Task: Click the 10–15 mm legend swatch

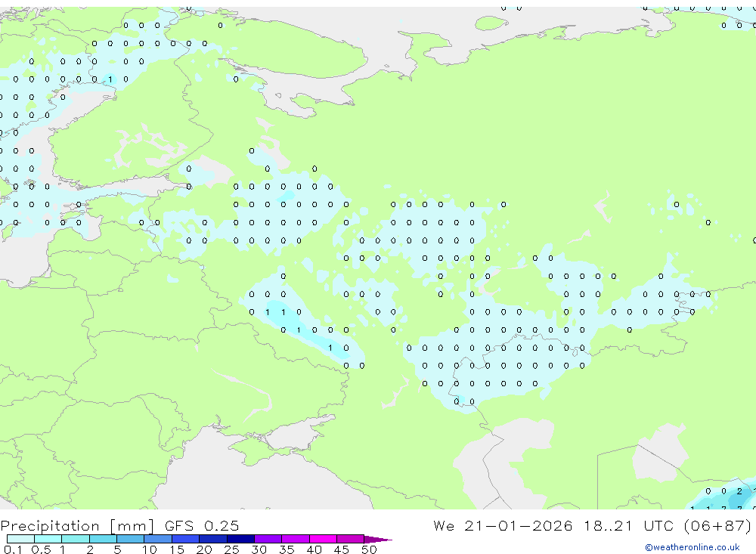Action: click(x=158, y=539)
